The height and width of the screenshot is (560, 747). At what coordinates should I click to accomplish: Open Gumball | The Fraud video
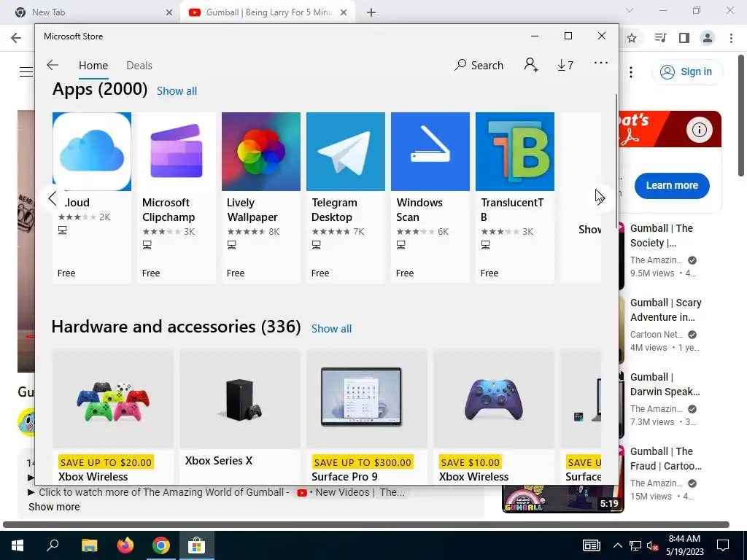[x=665, y=459]
